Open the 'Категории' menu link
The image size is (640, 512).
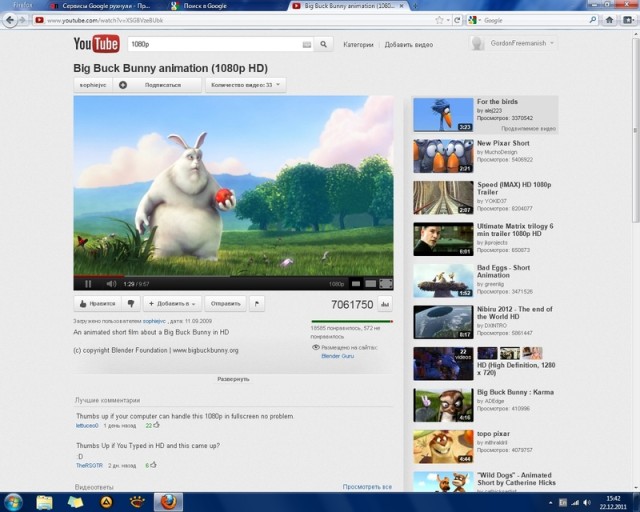pyautogui.click(x=358, y=45)
